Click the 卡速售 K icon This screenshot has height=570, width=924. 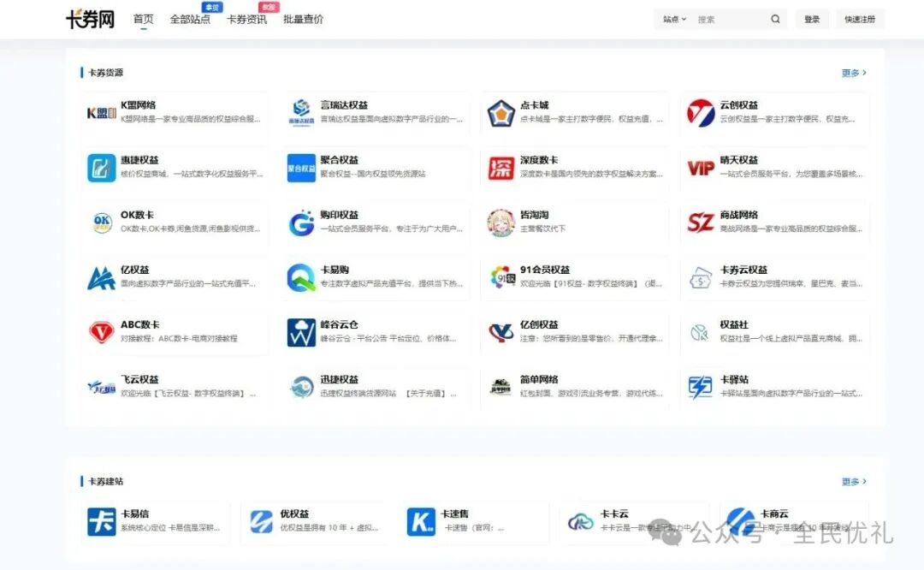click(421, 522)
